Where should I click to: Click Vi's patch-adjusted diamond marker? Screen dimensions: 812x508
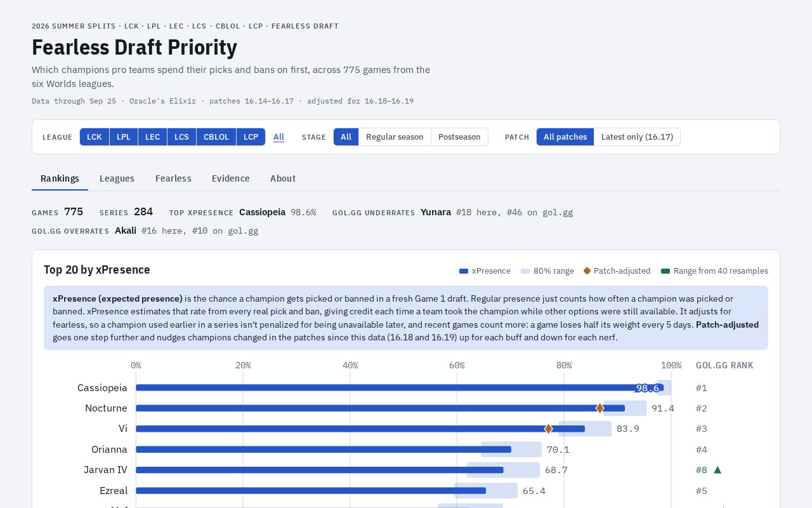(549, 429)
